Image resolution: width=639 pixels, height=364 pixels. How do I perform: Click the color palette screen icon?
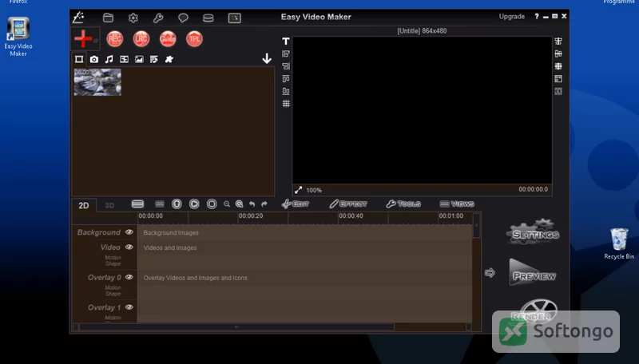tap(234, 18)
